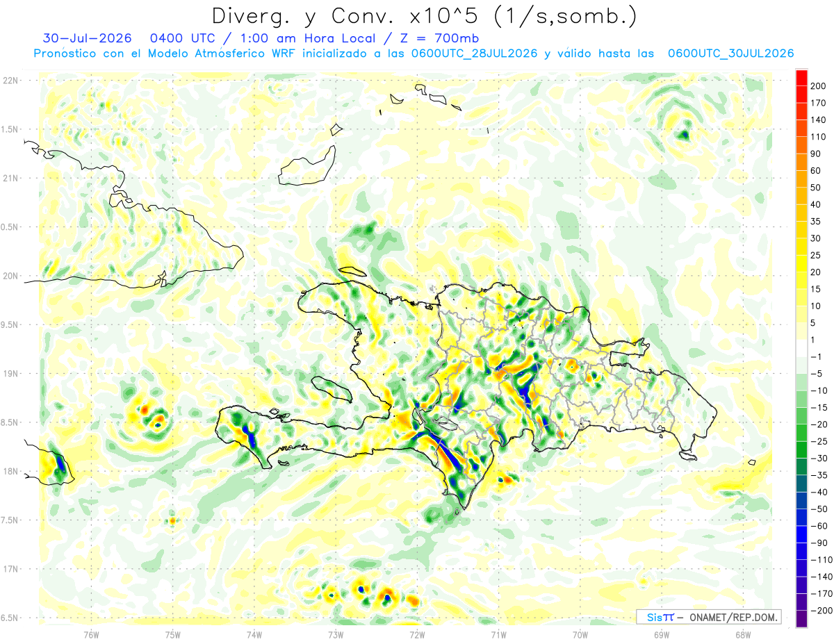Click the '1.5N' latitude axis label
This screenshot has height=644, width=834.
10,129
